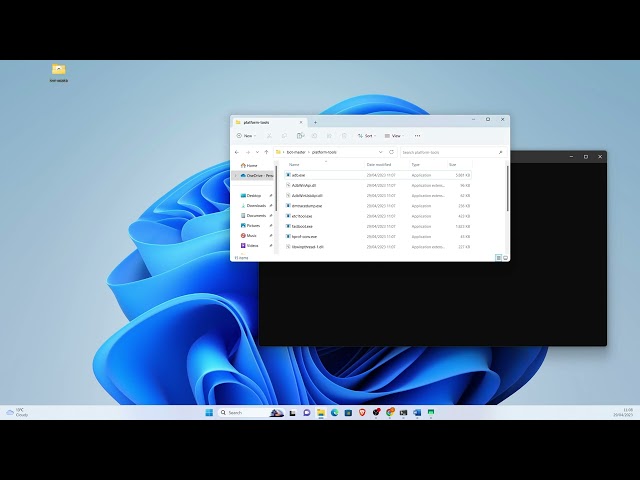
Task: Open the Sort dropdown menu
Action: [x=367, y=136]
